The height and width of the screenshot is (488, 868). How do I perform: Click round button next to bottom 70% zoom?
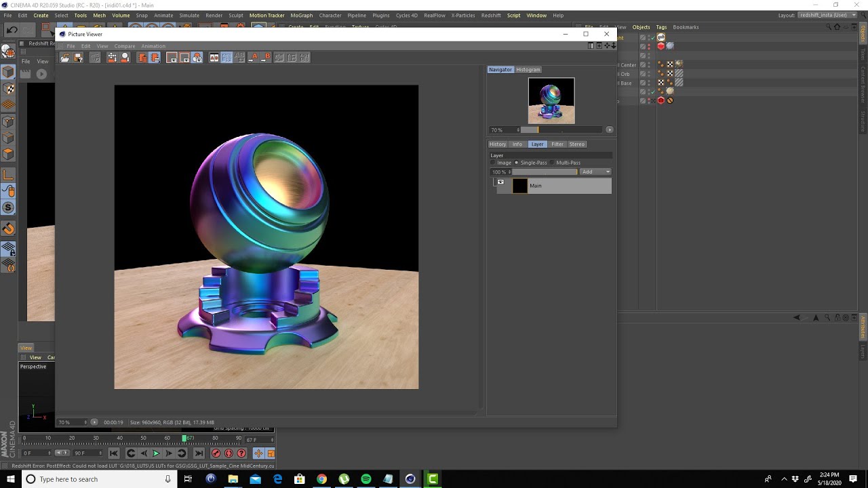pyautogui.click(x=94, y=422)
